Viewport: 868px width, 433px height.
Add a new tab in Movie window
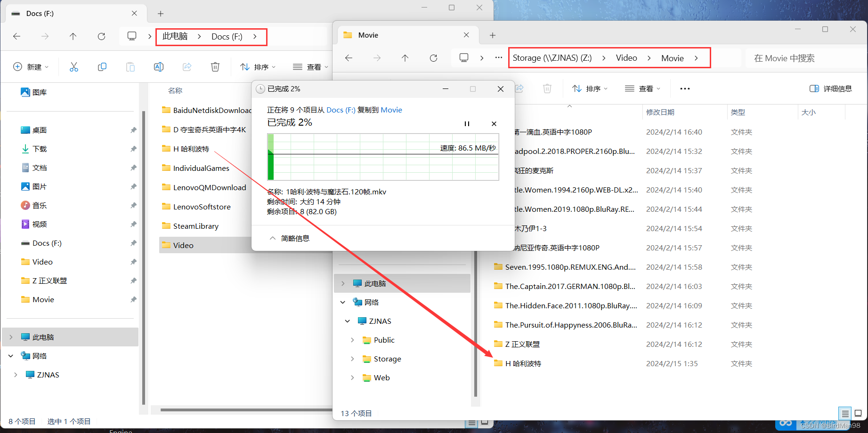click(492, 35)
